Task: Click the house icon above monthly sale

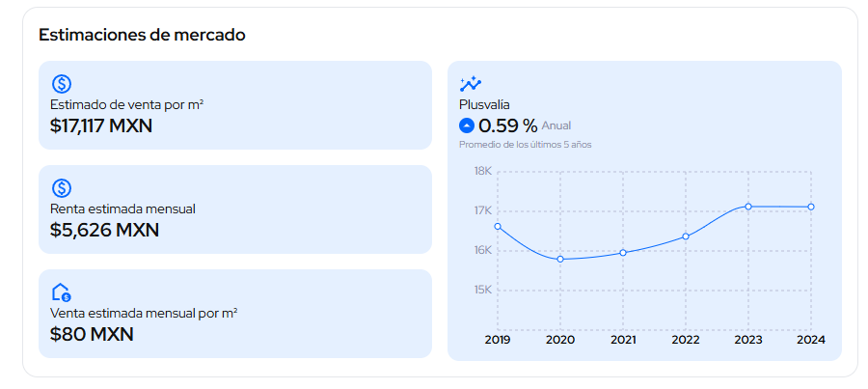Action: tap(61, 292)
